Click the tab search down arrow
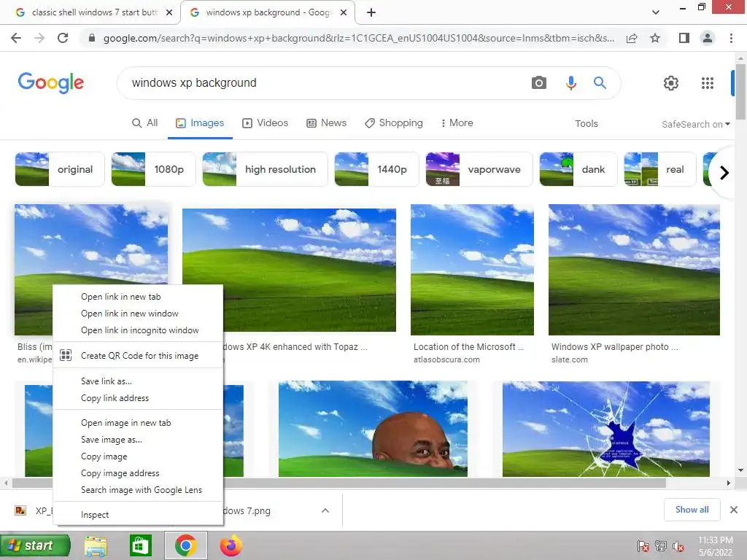Screen dimensions: 747x560 tap(656, 12)
